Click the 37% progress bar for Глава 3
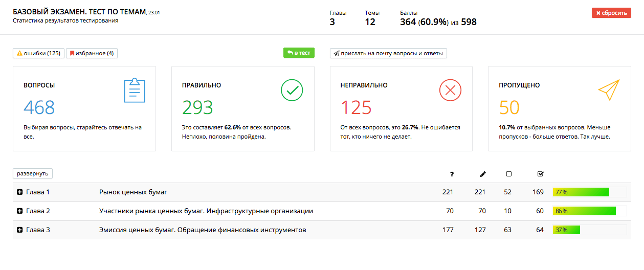Screen dimensions: 644x270 (x=589, y=230)
